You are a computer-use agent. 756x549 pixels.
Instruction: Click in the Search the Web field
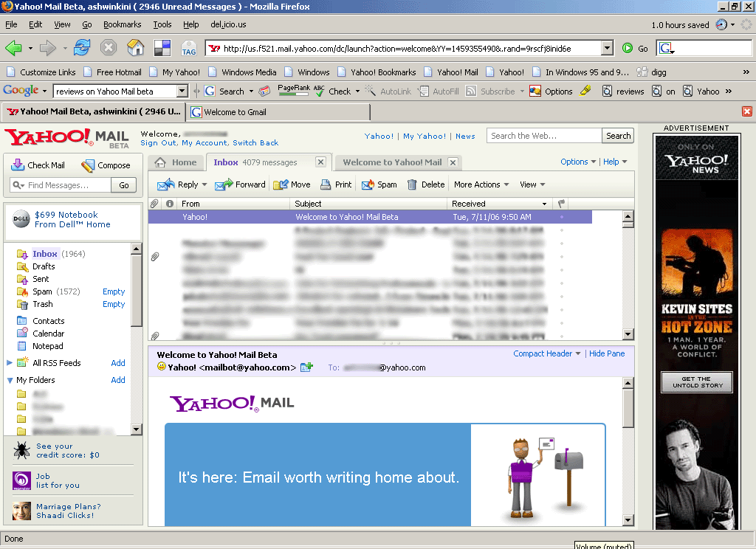click(x=544, y=136)
